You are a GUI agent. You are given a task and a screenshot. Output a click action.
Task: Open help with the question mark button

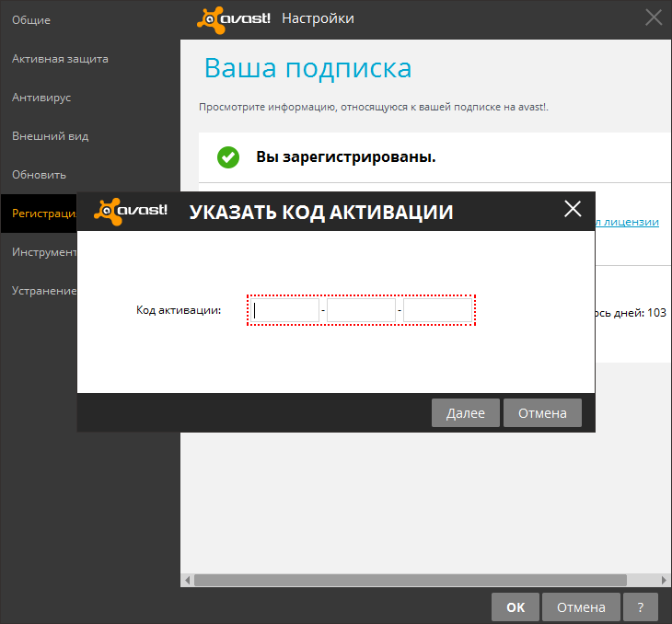point(641,607)
